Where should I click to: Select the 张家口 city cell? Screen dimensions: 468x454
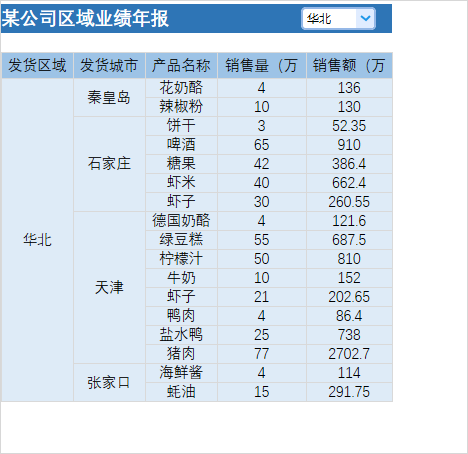[x=109, y=382]
